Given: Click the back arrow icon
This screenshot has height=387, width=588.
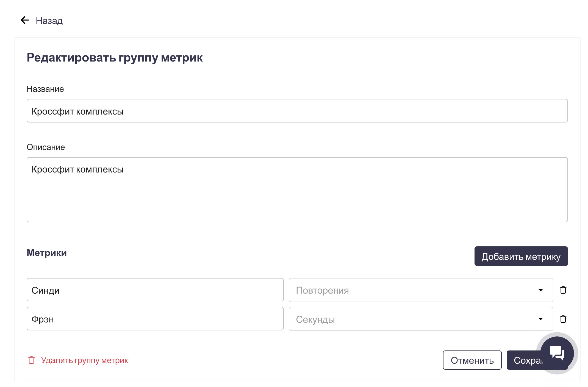Looking at the screenshot, I should (x=25, y=20).
